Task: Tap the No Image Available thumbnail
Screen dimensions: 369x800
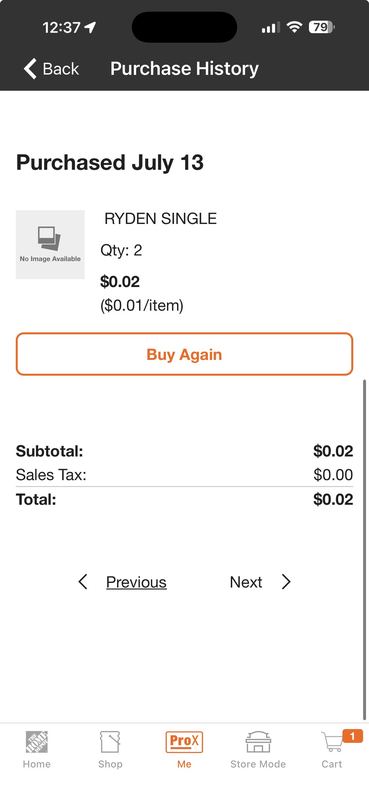Action: (x=50, y=244)
